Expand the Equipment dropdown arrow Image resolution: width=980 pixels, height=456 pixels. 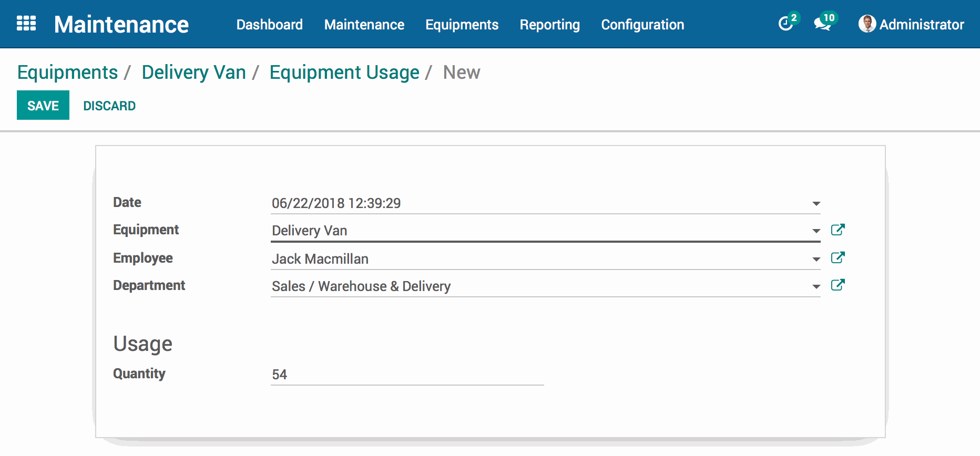point(816,231)
